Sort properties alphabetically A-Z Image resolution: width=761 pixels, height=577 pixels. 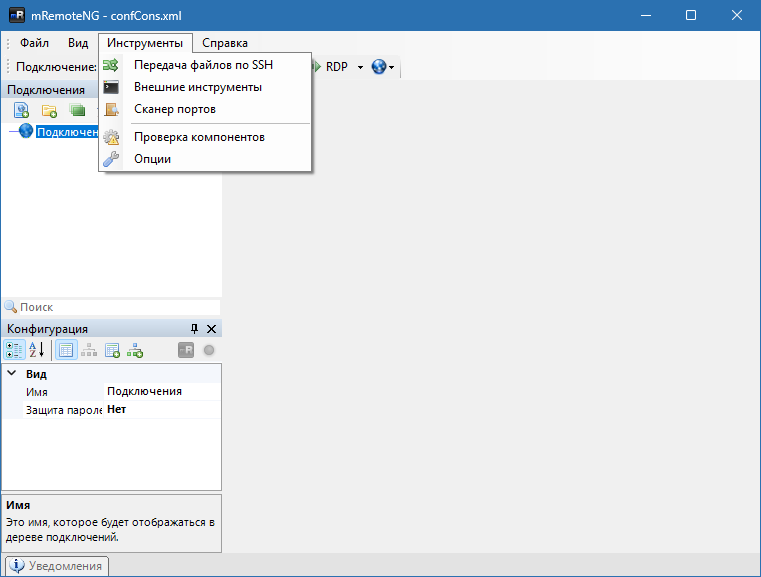coord(37,350)
